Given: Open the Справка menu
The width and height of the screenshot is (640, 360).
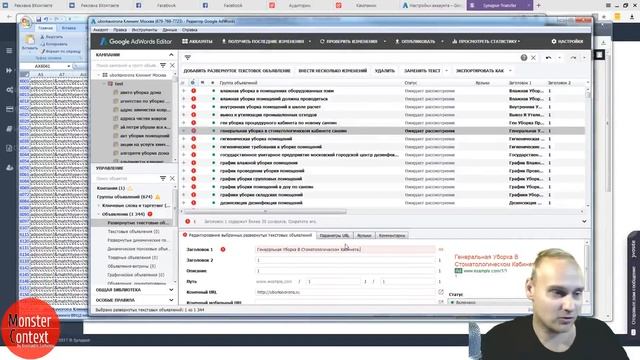Looking at the screenshot, I should (x=189, y=30).
